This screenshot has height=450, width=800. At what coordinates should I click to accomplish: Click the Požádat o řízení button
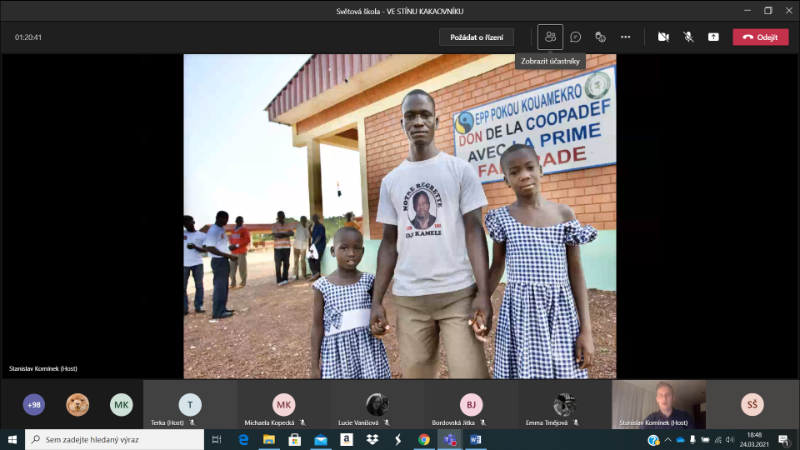476,37
